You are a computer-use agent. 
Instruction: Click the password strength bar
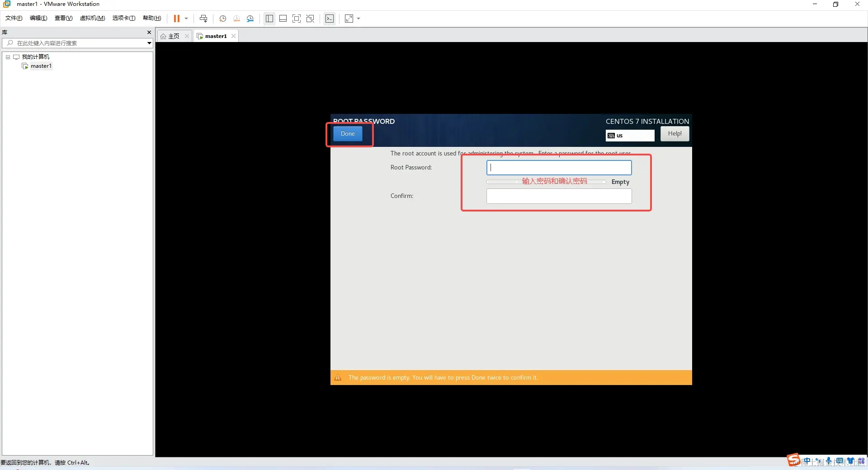coord(546,182)
